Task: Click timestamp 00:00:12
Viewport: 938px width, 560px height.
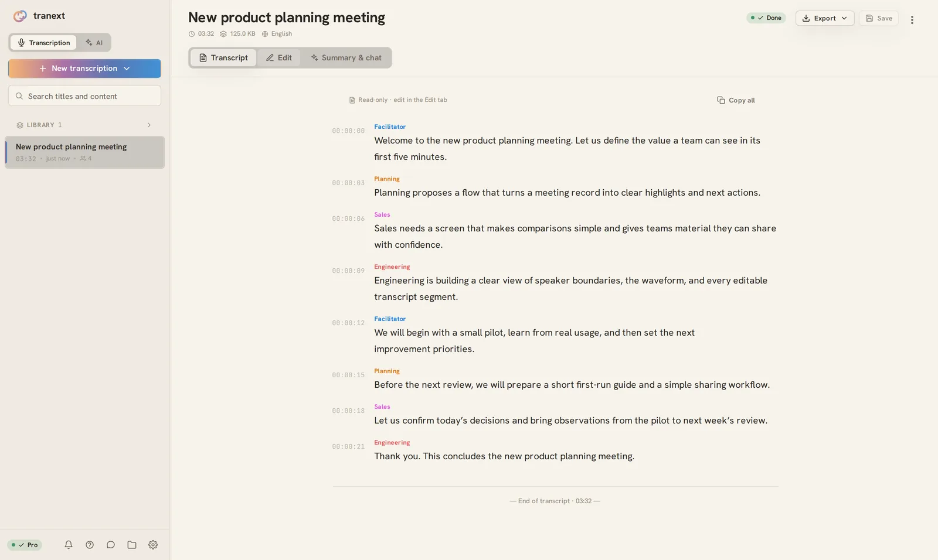Action: pyautogui.click(x=348, y=323)
